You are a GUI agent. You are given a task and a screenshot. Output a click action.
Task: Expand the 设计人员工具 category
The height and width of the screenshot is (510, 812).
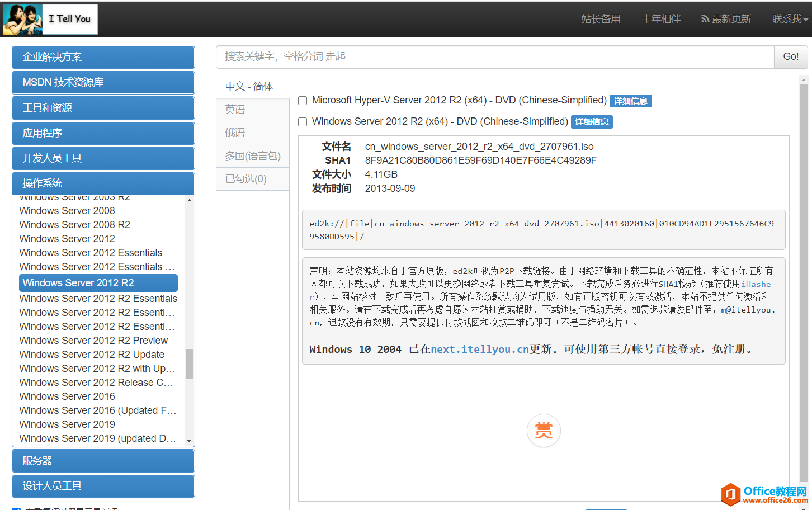click(x=103, y=486)
